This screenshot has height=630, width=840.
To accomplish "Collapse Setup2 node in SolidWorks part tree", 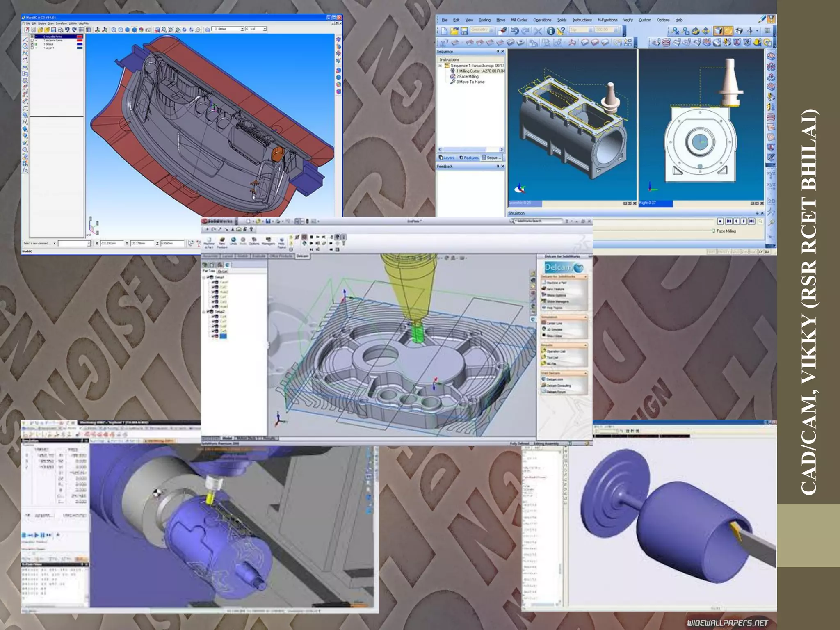I will (204, 312).
